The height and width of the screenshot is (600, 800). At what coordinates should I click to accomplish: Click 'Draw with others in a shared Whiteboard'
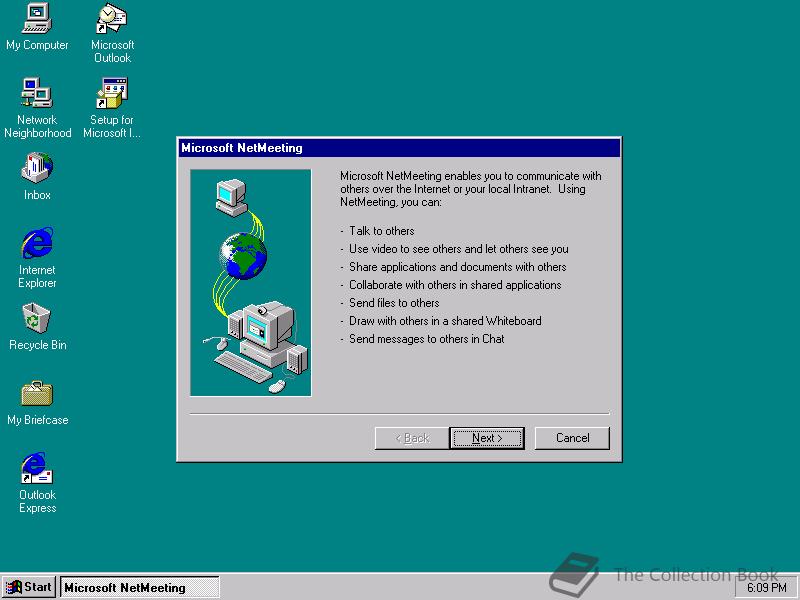445,321
